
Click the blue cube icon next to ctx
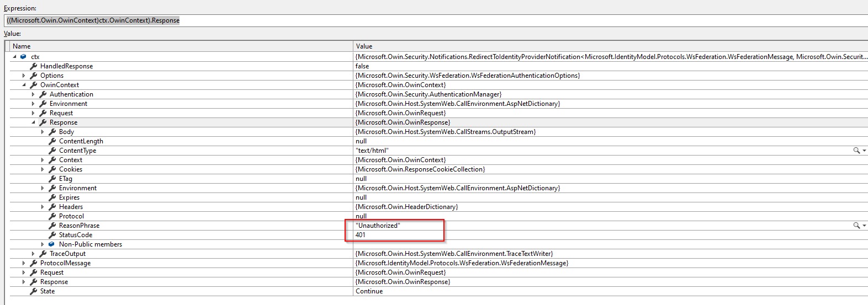pos(23,57)
